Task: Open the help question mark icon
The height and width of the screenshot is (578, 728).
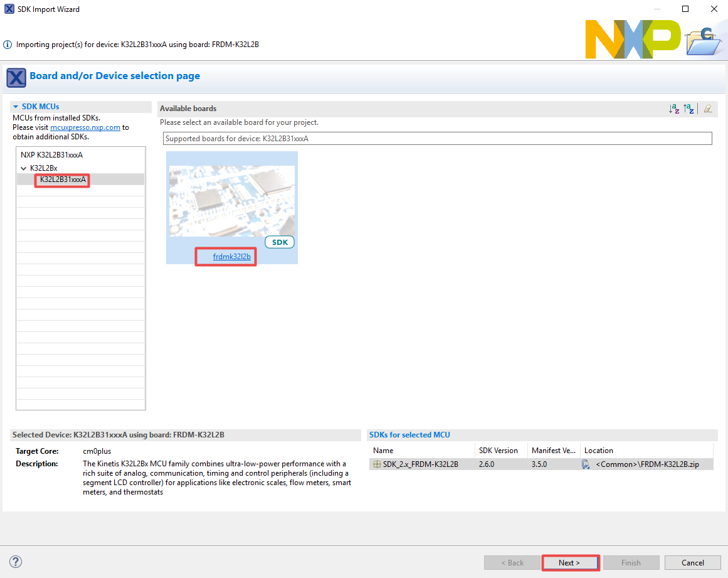Action: [15, 562]
